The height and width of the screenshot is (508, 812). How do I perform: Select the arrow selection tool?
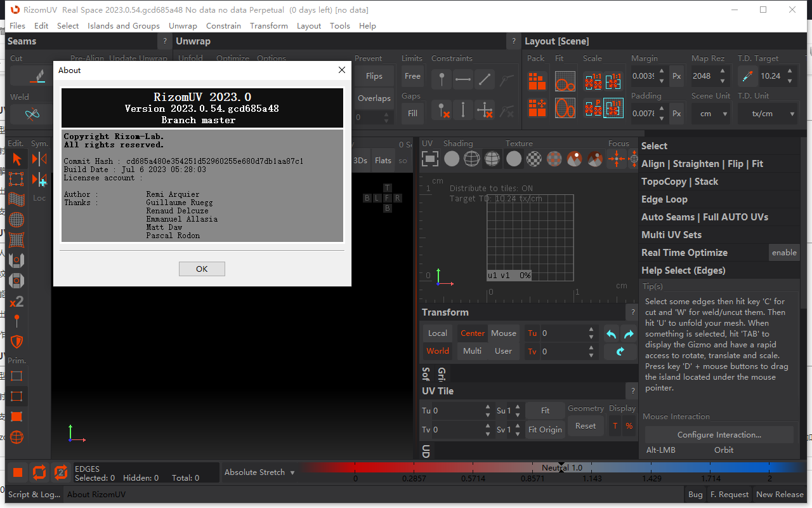pyautogui.click(x=16, y=159)
